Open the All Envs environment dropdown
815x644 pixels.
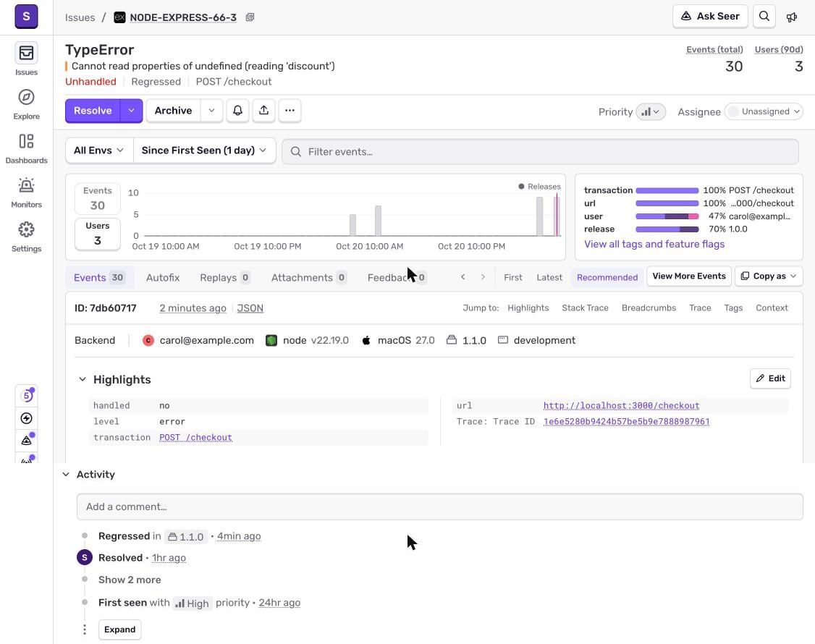[x=99, y=151]
